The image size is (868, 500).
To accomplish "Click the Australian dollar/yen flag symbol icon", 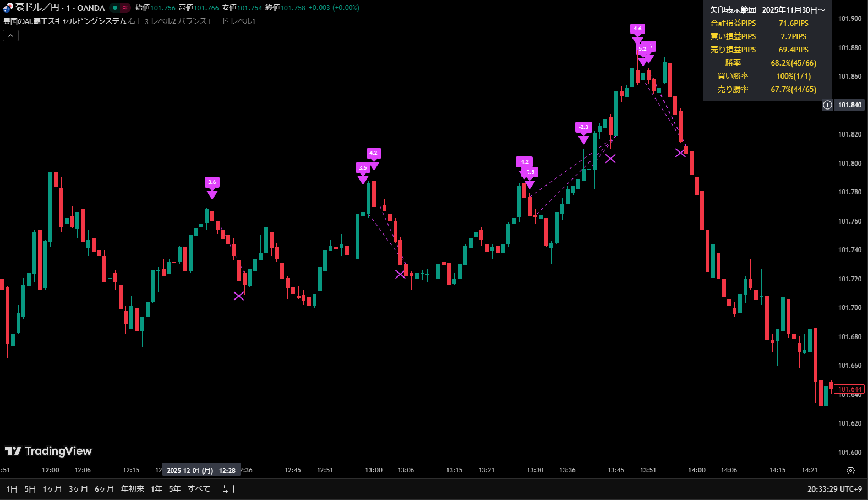I will [x=8, y=8].
